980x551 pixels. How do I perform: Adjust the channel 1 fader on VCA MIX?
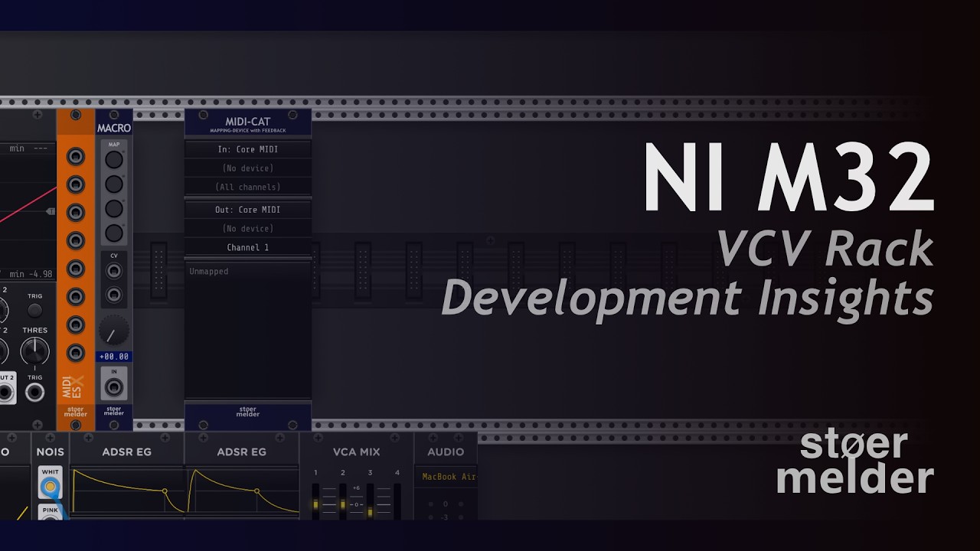point(315,505)
